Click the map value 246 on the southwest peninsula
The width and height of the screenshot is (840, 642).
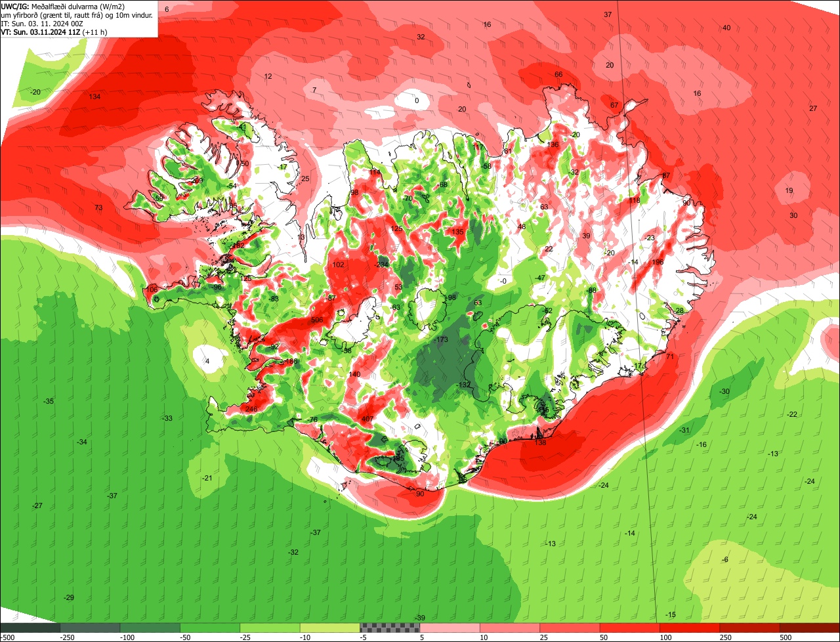[x=251, y=409]
